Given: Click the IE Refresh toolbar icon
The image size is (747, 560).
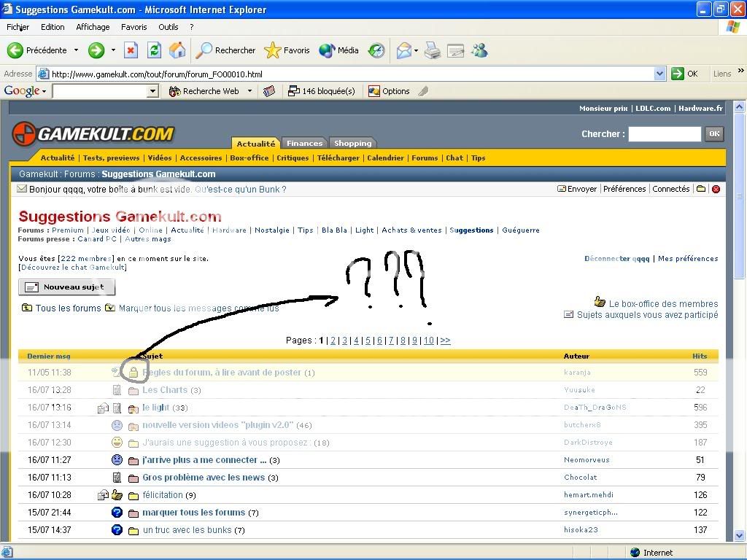Looking at the screenshot, I should pyautogui.click(x=154, y=50).
